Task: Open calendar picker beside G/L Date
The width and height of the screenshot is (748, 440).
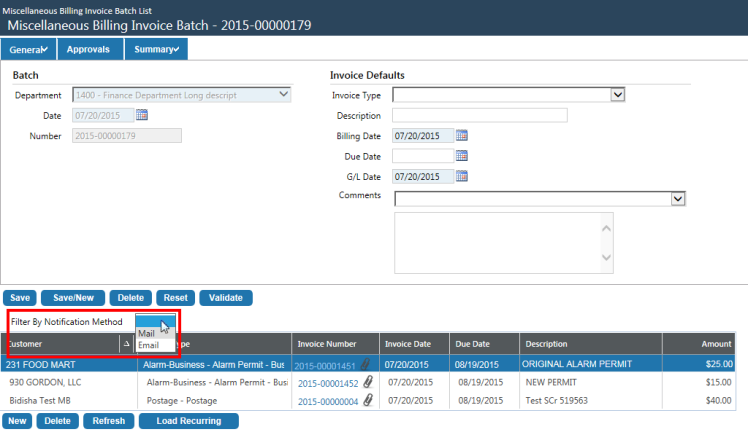Action: click(x=462, y=176)
